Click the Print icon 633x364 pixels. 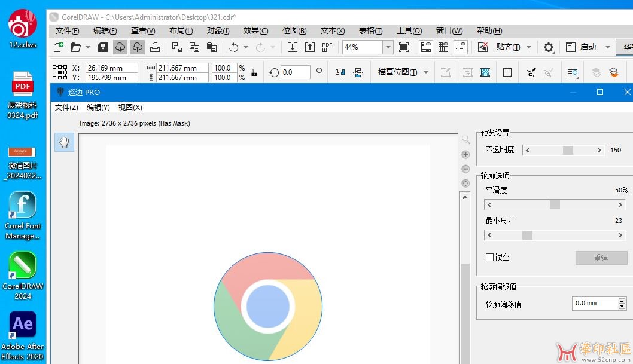(x=154, y=47)
